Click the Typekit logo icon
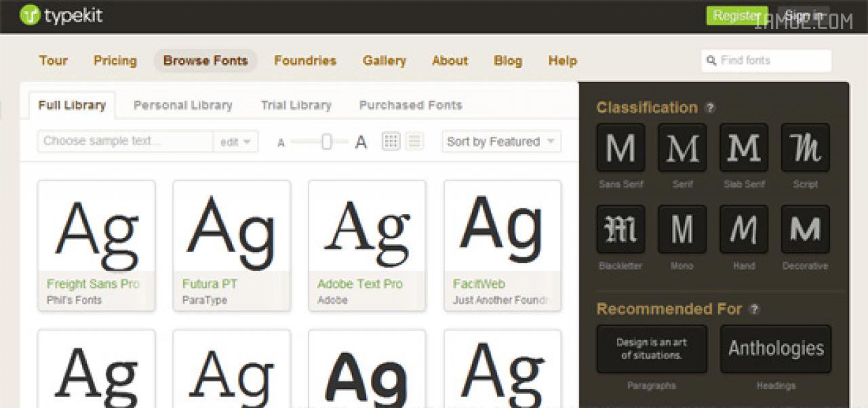The width and height of the screenshot is (868, 408). pyautogui.click(x=30, y=15)
